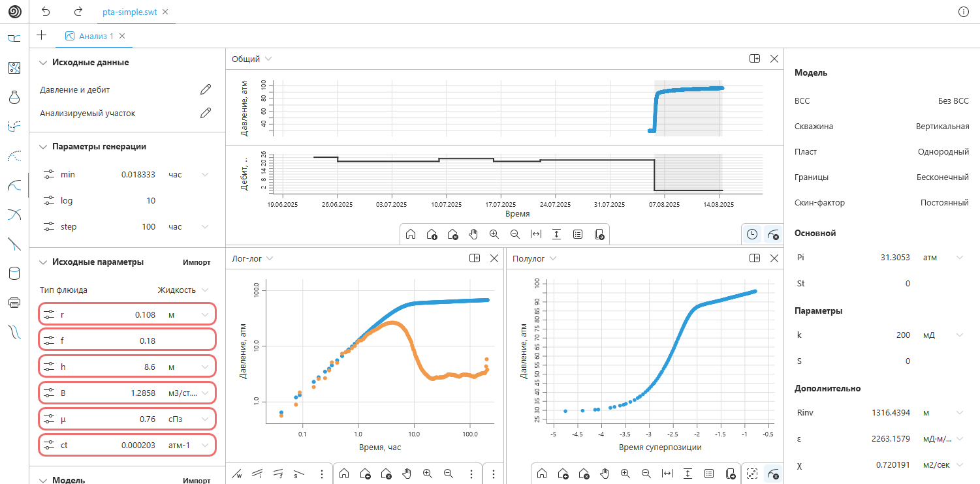
Task: Select the diagonal line sidebar tool
Action: click(x=14, y=243)
